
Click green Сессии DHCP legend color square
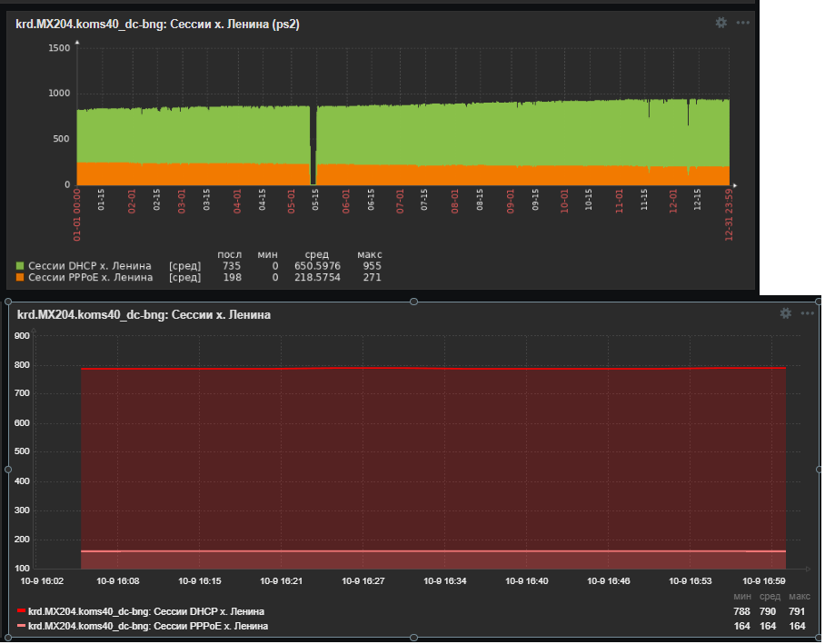[20, 265]
